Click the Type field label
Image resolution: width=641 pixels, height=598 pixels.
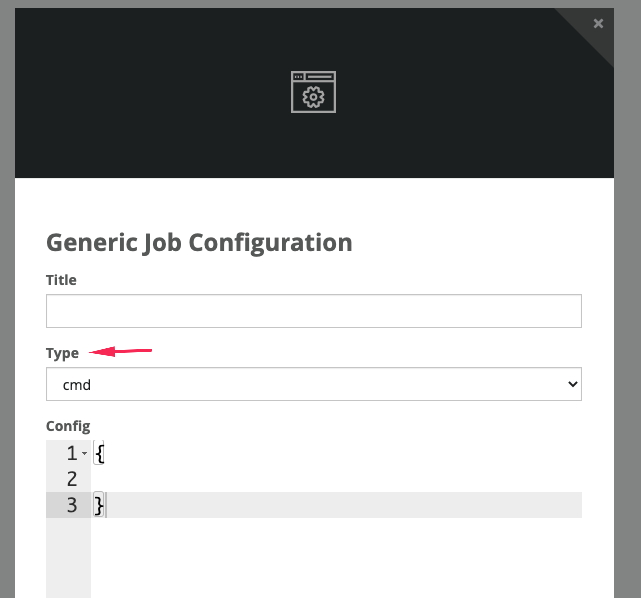[x=62, y=353]
